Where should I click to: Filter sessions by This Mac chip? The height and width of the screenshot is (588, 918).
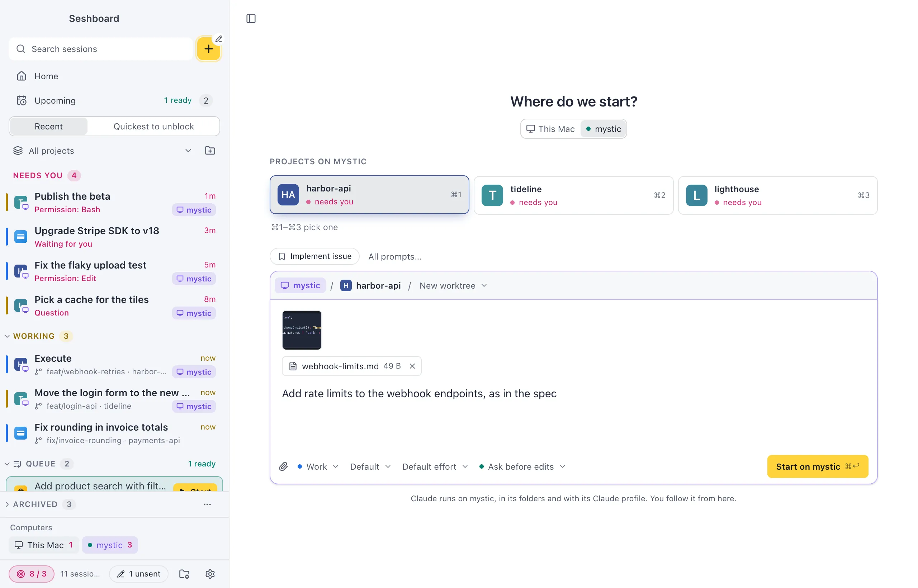pos(43,545)
